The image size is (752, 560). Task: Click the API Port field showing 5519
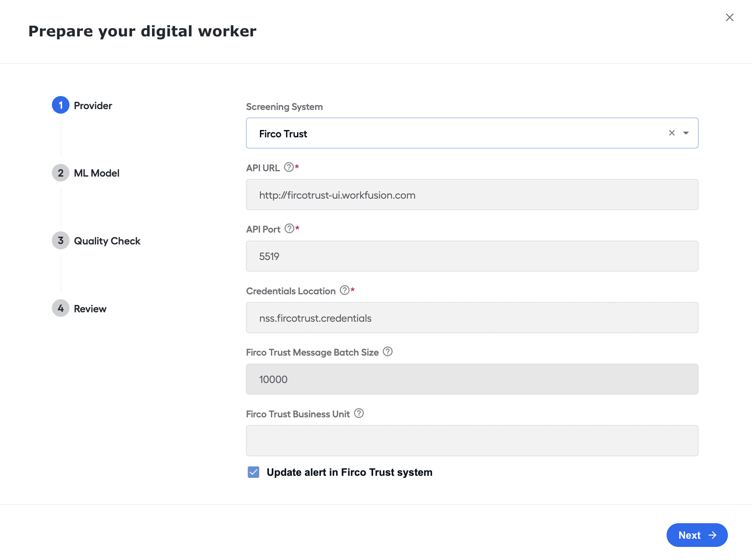click(472, 256)
